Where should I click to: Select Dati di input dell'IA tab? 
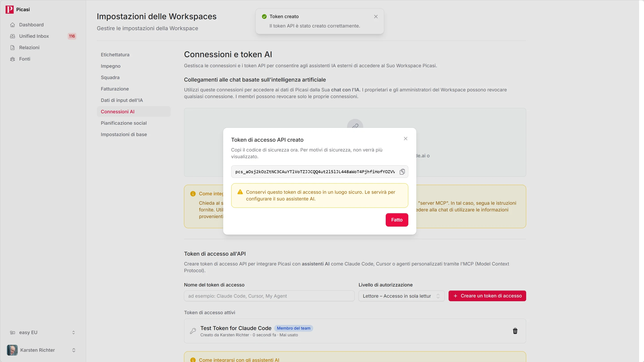134,100
